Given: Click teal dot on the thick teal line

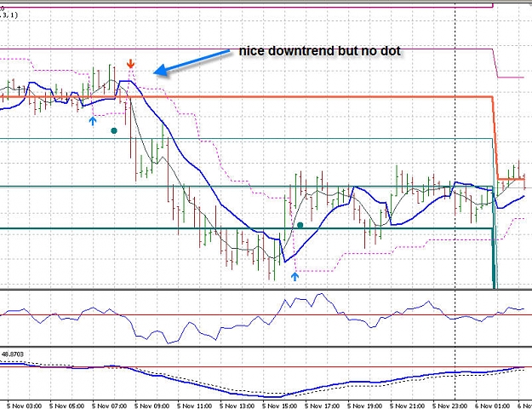Looking at the screenshot, I should (x=300, y=225).
